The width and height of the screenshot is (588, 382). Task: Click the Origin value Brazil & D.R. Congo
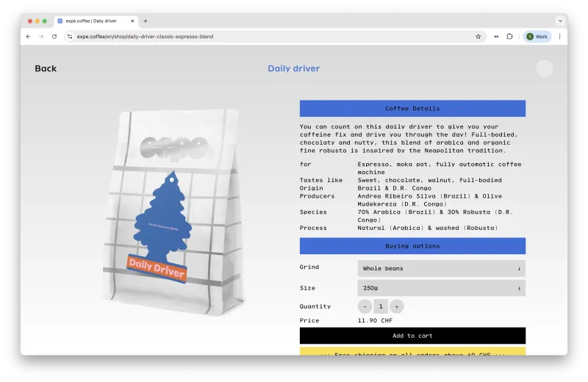394,188
